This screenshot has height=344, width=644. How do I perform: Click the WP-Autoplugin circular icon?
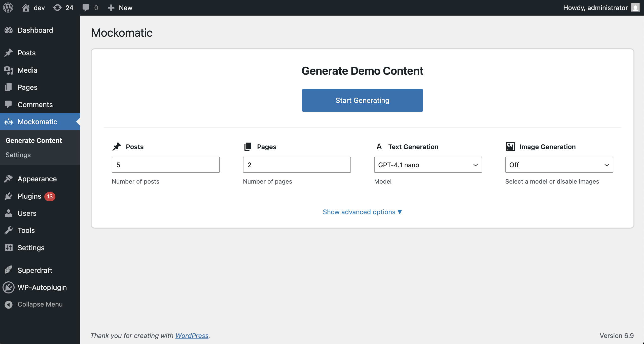9,287
